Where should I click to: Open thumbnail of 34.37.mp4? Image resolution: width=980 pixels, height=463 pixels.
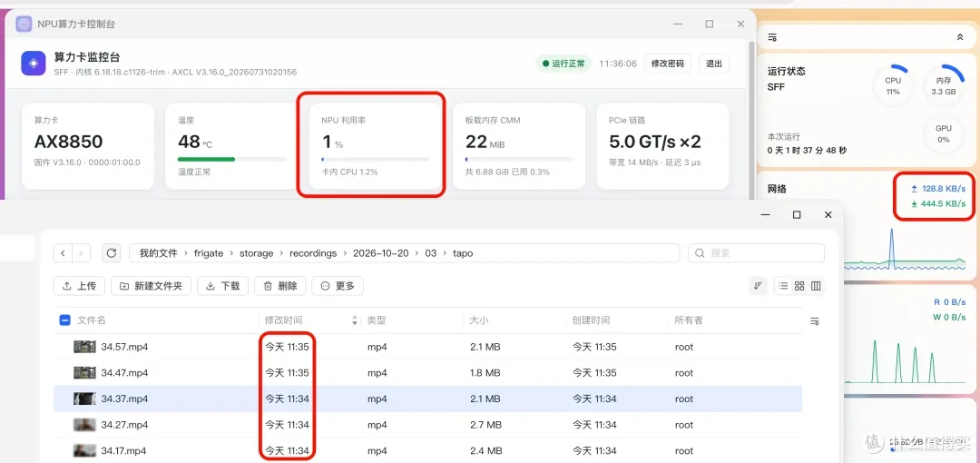[85, 399]
